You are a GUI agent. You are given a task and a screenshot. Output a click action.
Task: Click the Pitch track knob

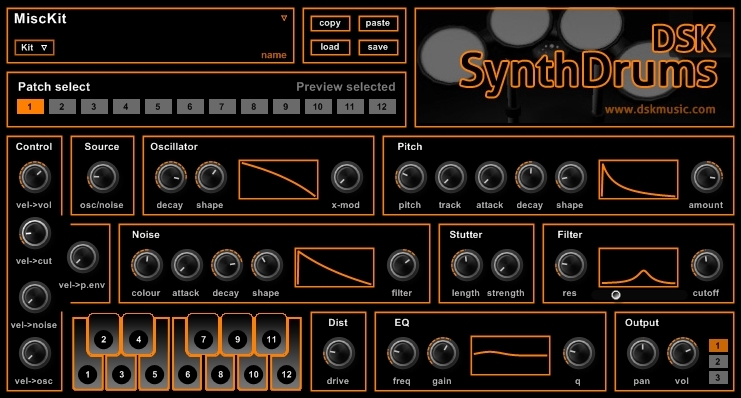pyautogui.click(x=450, y=177)
